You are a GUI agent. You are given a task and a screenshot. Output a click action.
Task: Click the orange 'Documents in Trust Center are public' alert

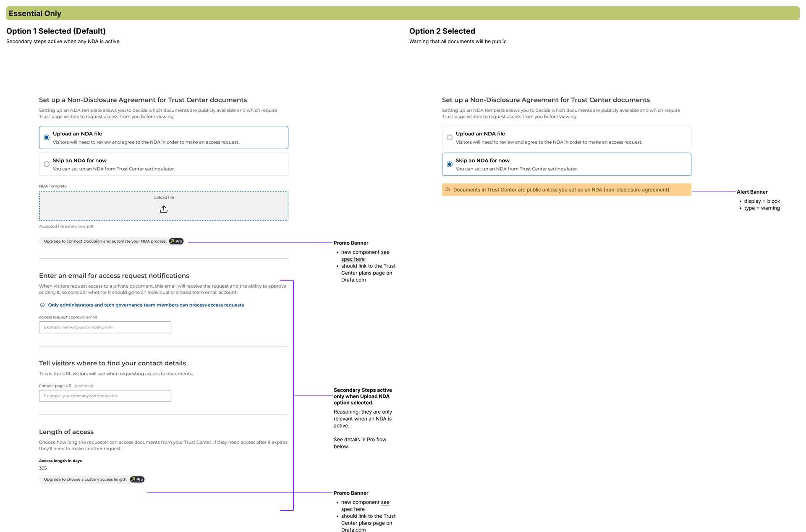(x=566, y=190)
